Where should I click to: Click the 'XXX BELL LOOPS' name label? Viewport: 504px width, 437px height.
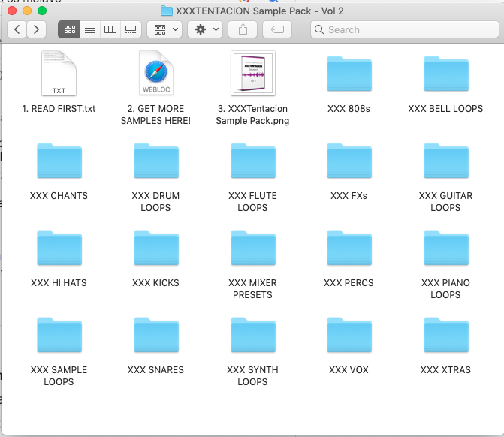click(445, 109)
